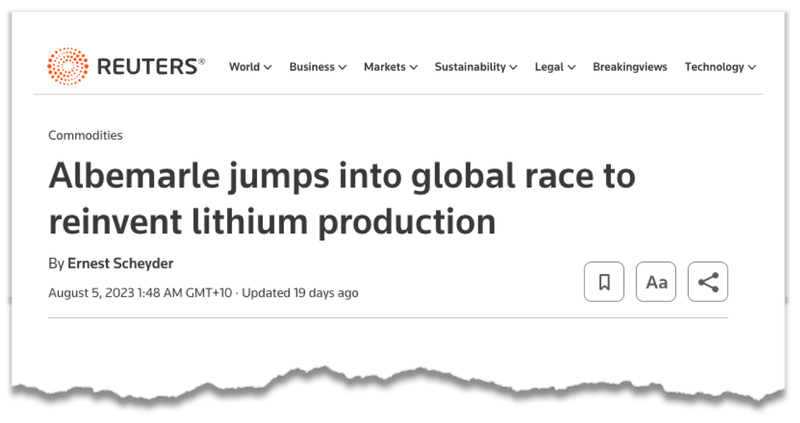This screenshot has width=800, height=423.
Task: Share the article using the share icon
Action: [x=708, y=282]
